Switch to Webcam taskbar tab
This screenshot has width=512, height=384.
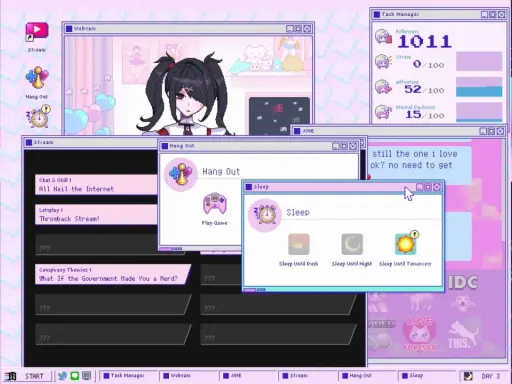[188, 376]
